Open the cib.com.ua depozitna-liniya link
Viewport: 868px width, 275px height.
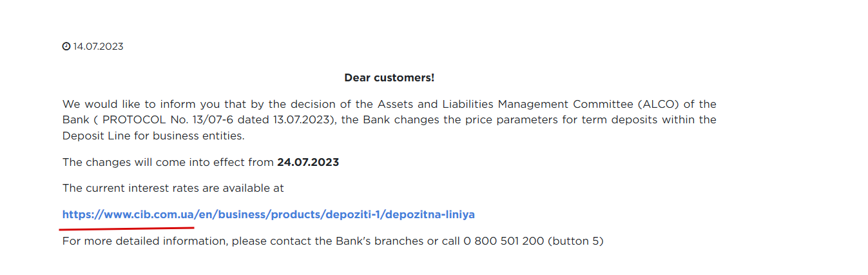tap(268, 214)
